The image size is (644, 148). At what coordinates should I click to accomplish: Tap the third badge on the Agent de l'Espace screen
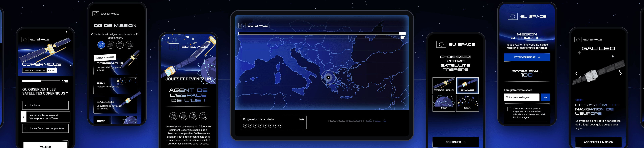(193, 116)
